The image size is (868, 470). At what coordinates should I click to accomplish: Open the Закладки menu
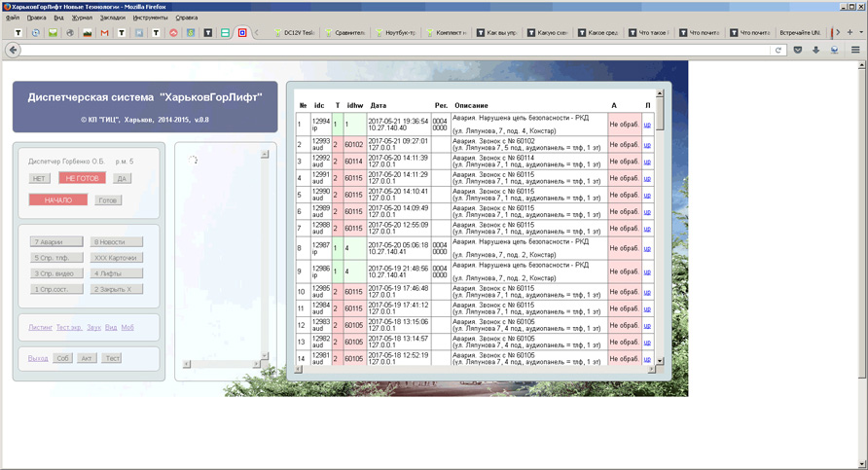click(112, 18)
